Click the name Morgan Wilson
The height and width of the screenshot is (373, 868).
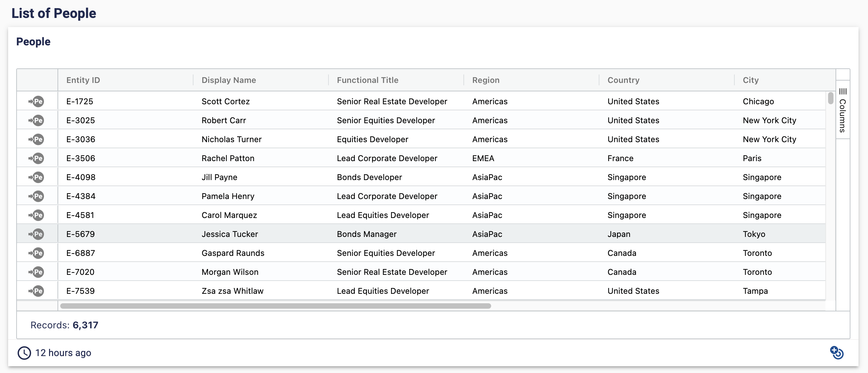(230, 272)
